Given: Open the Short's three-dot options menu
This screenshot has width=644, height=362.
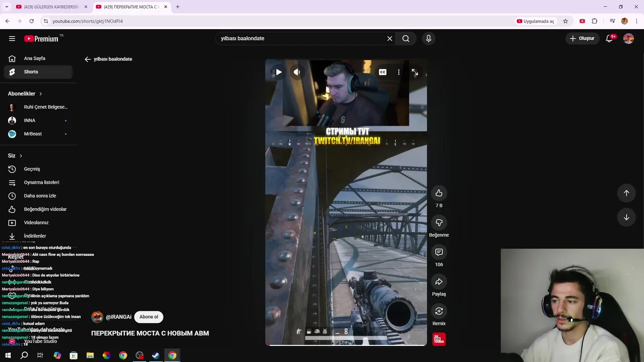Looking at the screenshot, I should 398,72.
